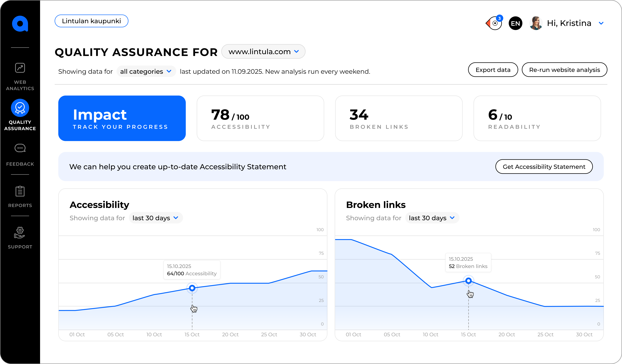
Task: Open Reports clipboard icon
Action: [20, 191]
